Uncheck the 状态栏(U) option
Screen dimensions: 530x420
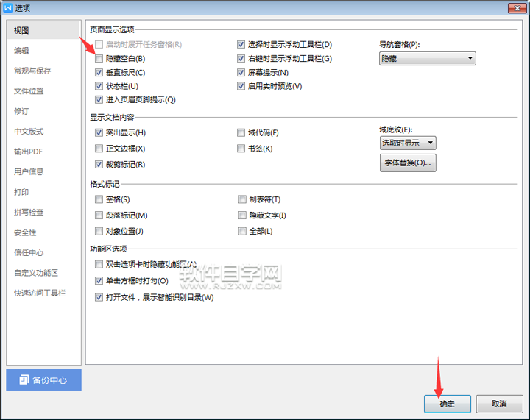99,86
